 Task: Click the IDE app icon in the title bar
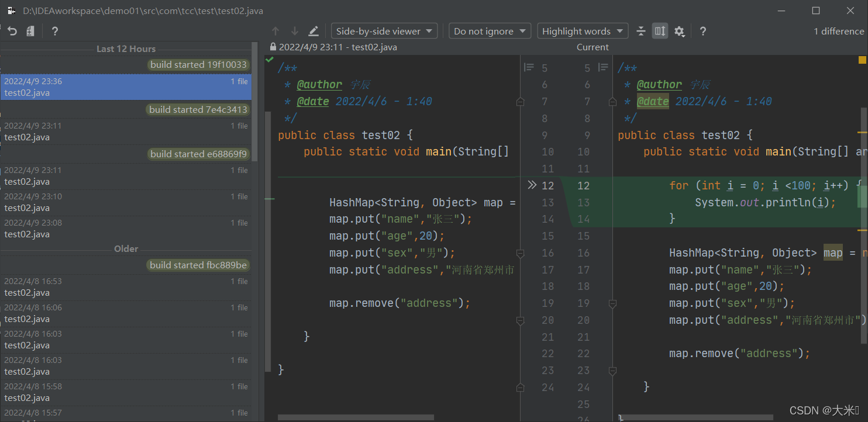pos(11,11)
